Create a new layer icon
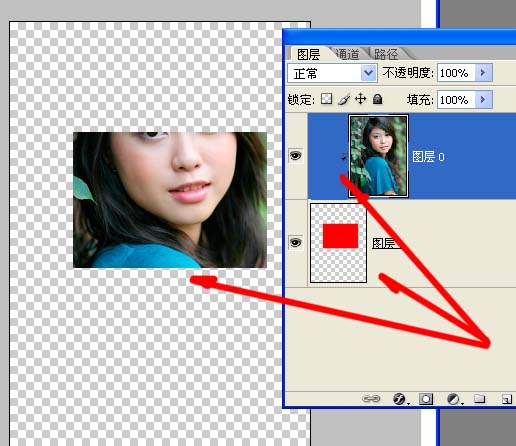Viewport: 516px width, 446px height. [x=507, y=399]
